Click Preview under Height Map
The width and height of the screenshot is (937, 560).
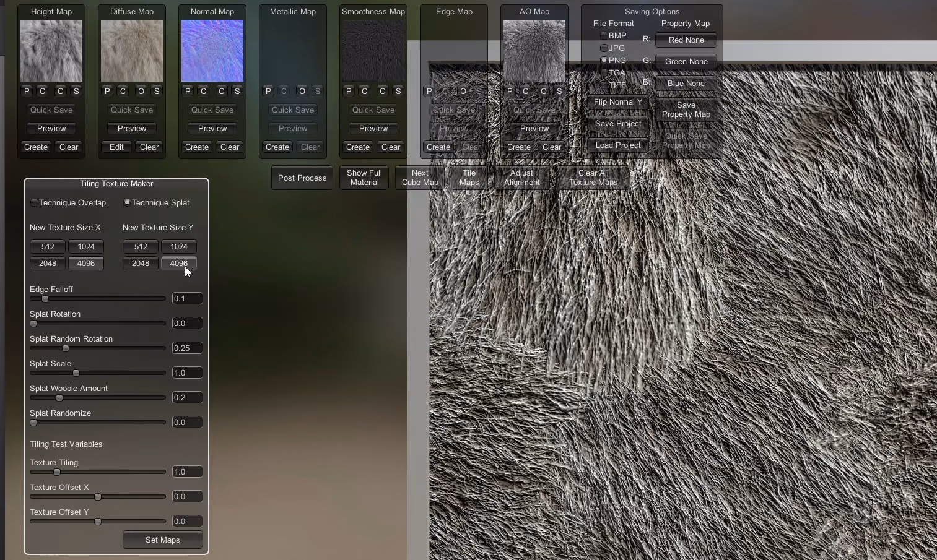[51, 129]
